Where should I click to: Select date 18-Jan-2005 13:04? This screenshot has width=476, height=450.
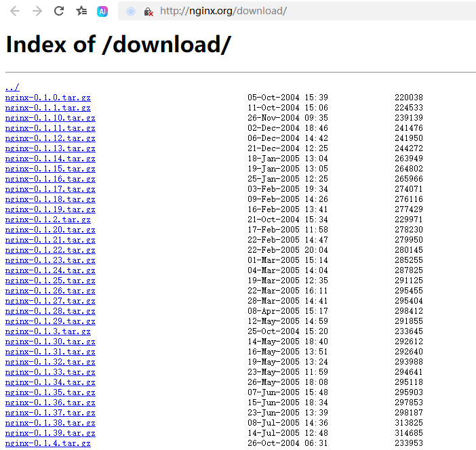pyautogui.click(x=287, y=159)
